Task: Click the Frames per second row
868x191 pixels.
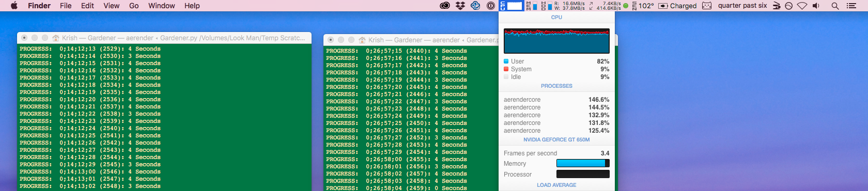Action: point(556,153)
